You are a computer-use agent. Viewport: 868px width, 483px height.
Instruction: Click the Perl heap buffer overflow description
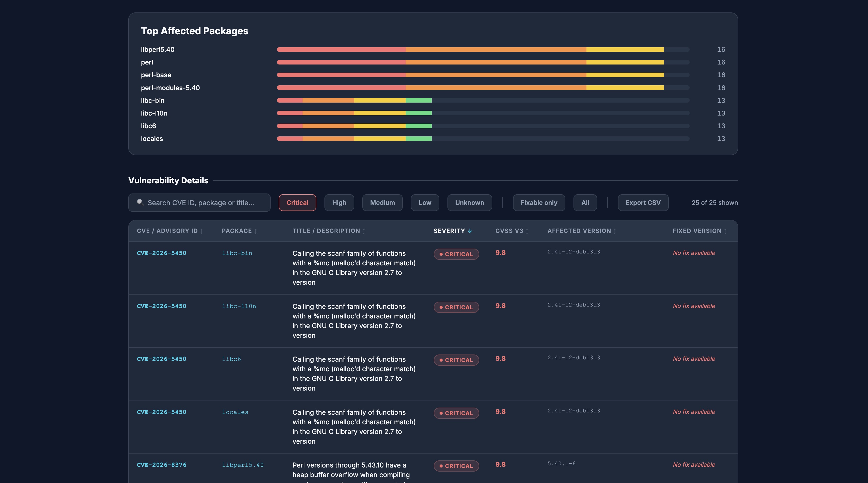click(x=351, y=472)
